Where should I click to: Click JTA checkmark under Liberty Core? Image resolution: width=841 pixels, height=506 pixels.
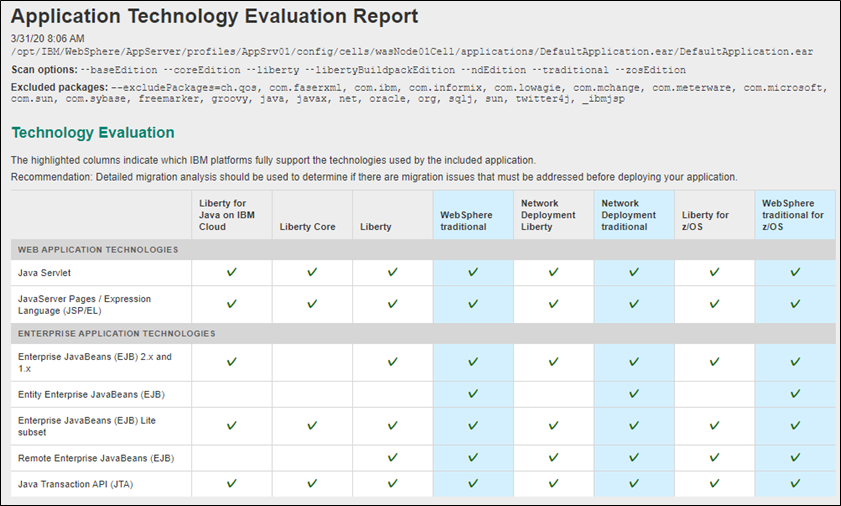pyautogui.click(x=312, y=484)
